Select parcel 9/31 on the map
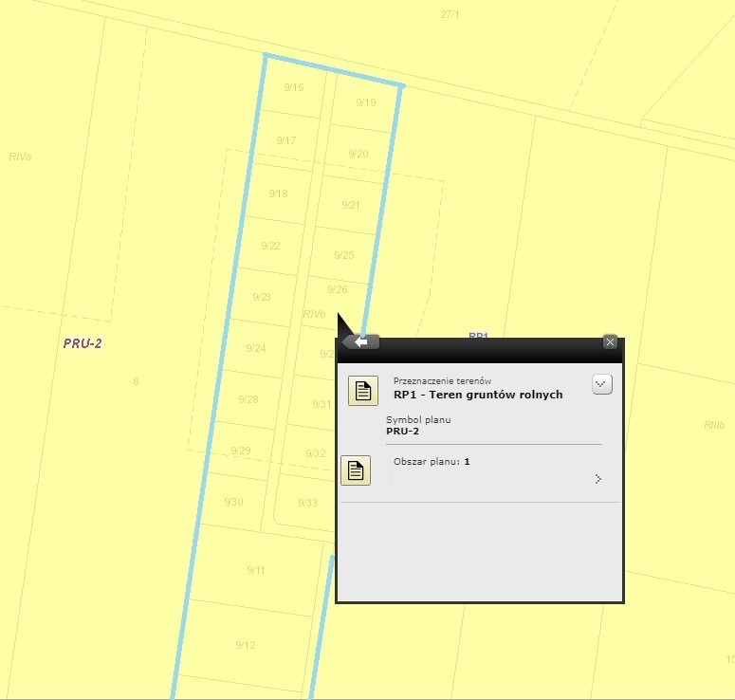 [x=322, y=404]
